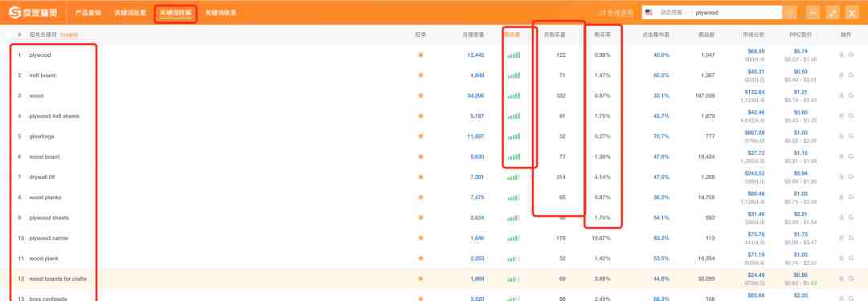Image resolution: width=868 pixels, height=301 pixels.
Task: Sort by the PPC bid column header
Action: pyautogui.click(x=800, y=35)
